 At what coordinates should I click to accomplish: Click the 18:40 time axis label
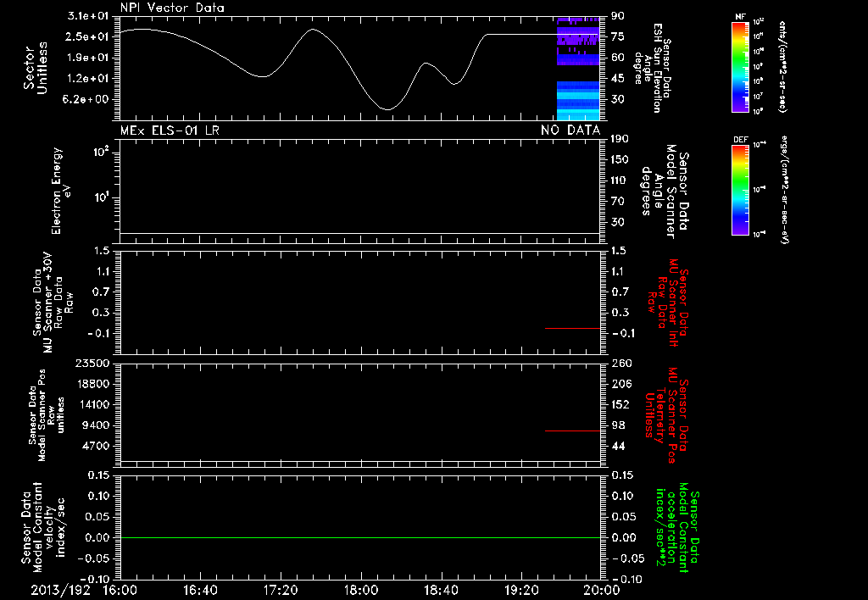(441, 590)
